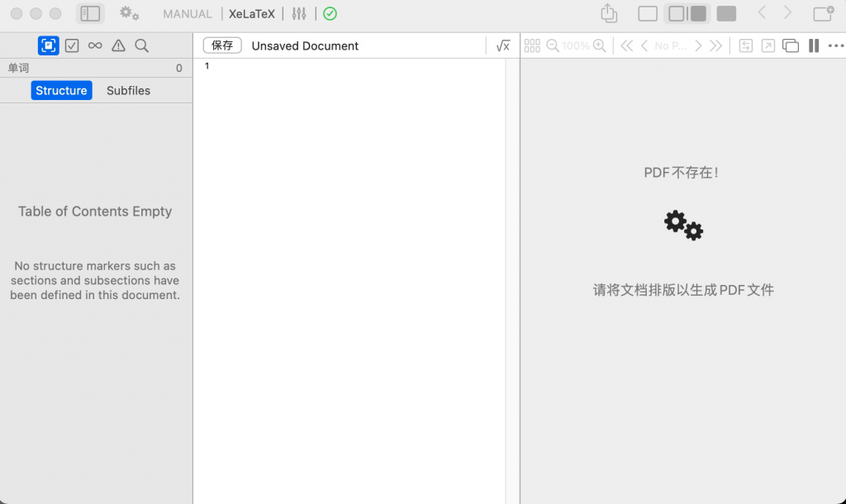846x504 pixels.
Task: Open typeset options via sliders icon
Action: [x=298, y=13]
